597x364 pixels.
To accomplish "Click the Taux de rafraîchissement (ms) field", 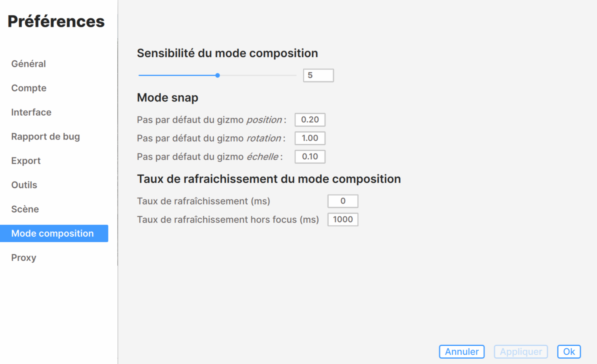I will 343,201.
